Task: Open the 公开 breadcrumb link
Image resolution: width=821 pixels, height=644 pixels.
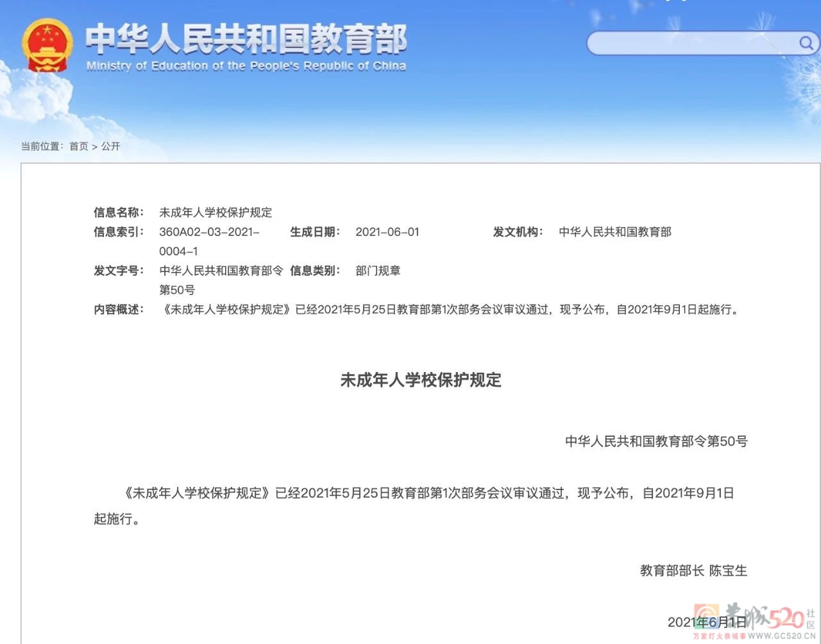Action: (x=111, y=146)
